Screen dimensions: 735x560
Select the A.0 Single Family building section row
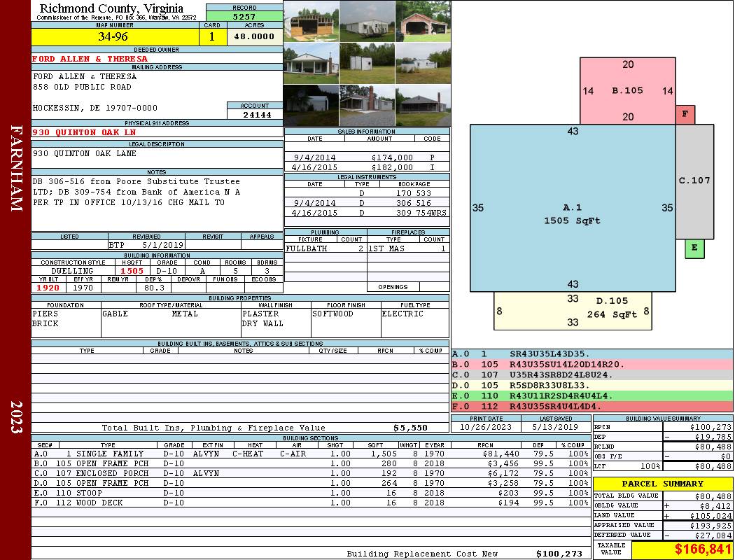311,454
